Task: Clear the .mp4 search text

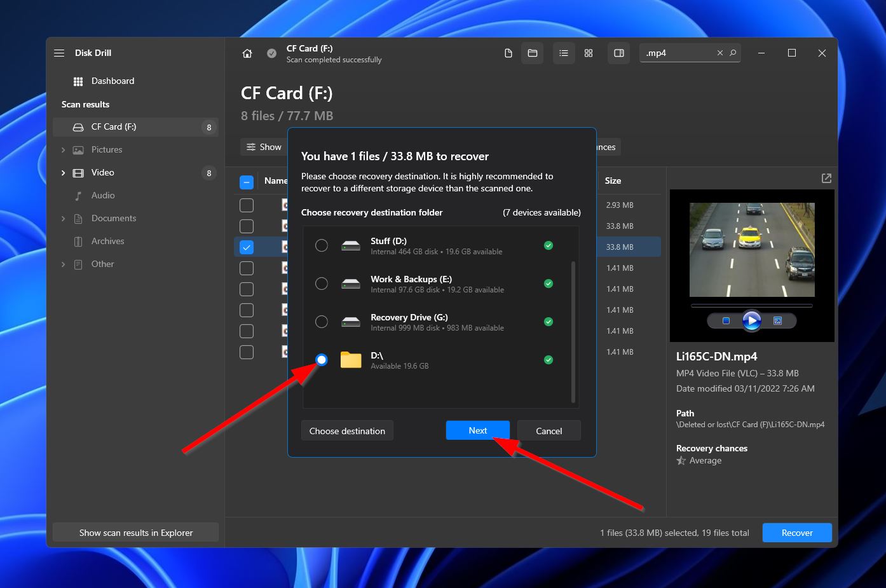Action: [x=720, y=53]
